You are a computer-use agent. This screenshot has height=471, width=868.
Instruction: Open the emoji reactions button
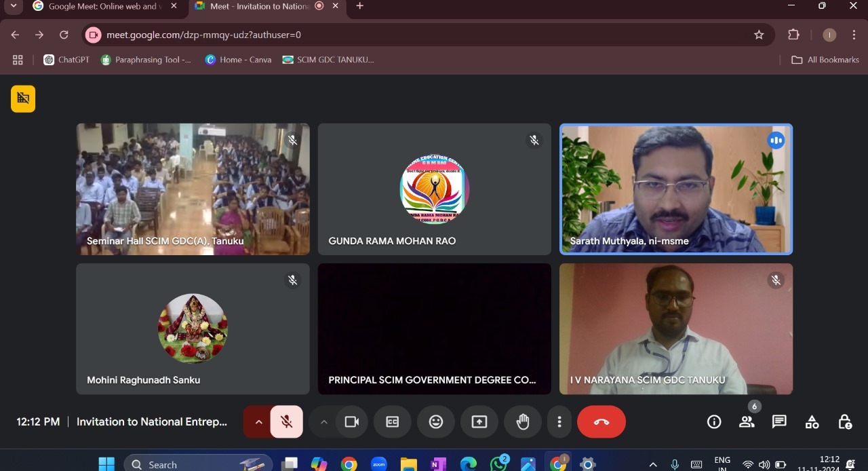point(435,422)
